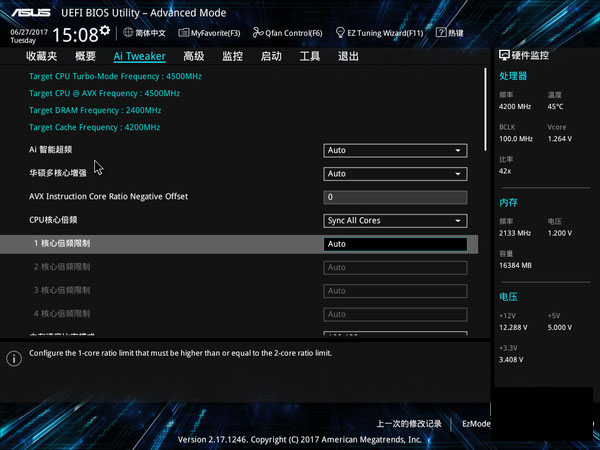Expand the 华硕多核心增强 Auto dropdown
This screenshot has width=600, height=450.
(395, 174)
